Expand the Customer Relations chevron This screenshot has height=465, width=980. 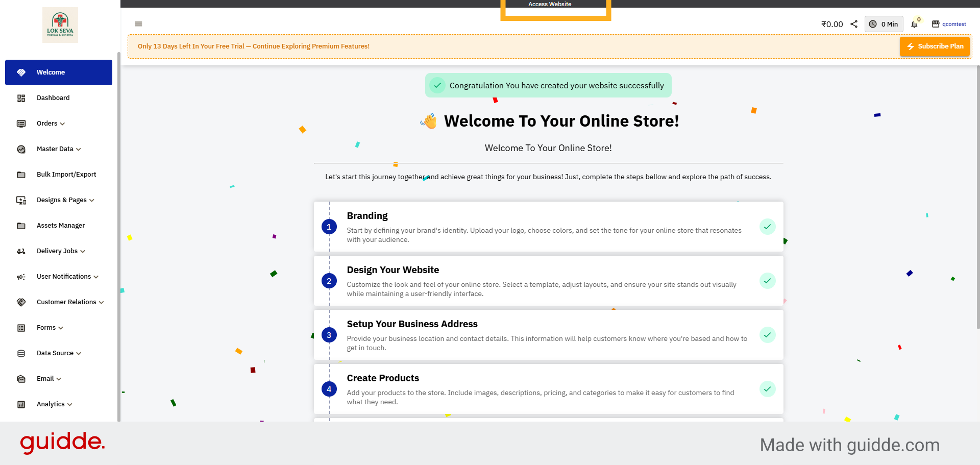[102, 303]
